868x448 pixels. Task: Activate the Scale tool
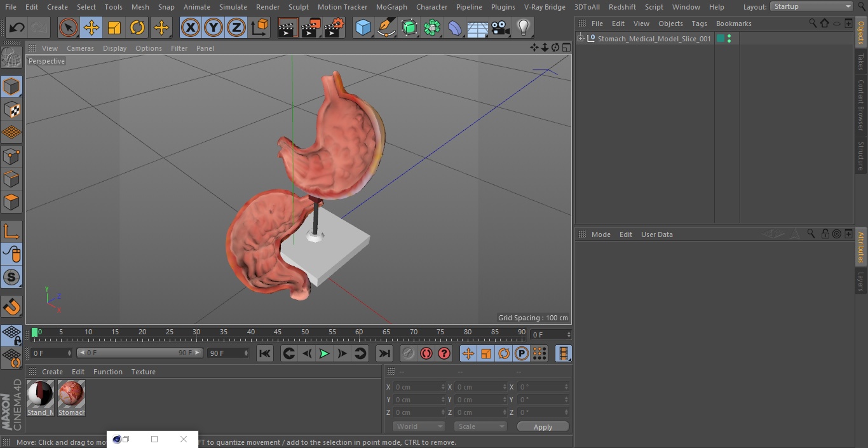click(114, 27)
